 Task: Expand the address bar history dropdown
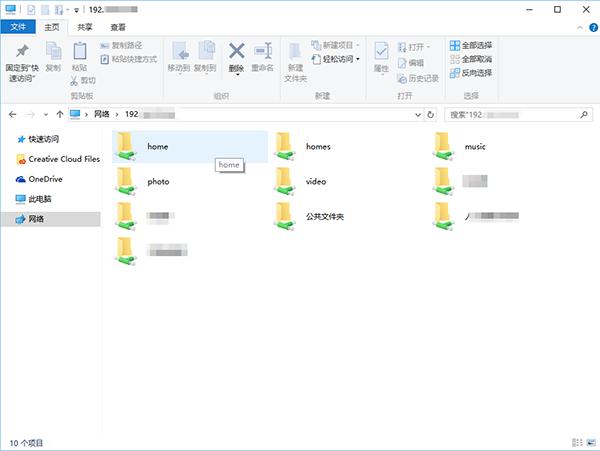tap(416, 115)
